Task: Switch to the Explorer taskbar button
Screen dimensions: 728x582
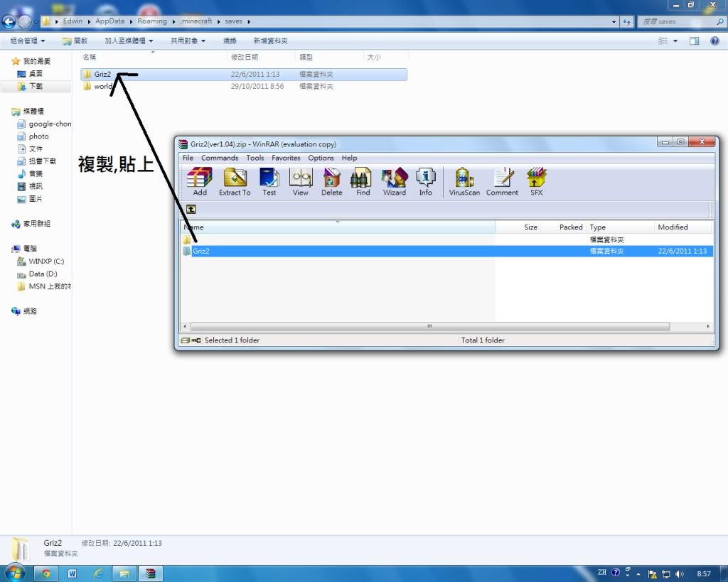Action: pyautogui.click(x=124, y=573)
